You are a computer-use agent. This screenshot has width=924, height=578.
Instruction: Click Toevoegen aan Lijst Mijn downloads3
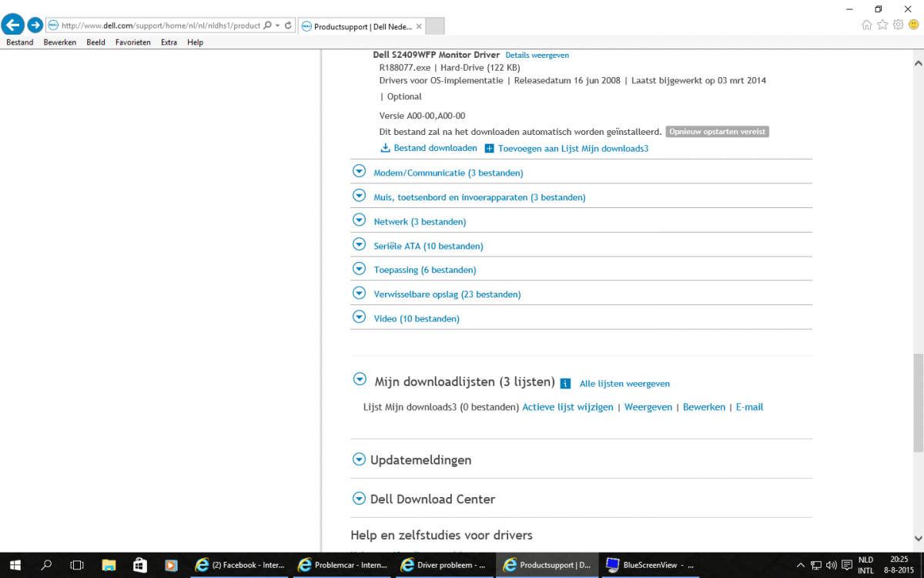574,149
